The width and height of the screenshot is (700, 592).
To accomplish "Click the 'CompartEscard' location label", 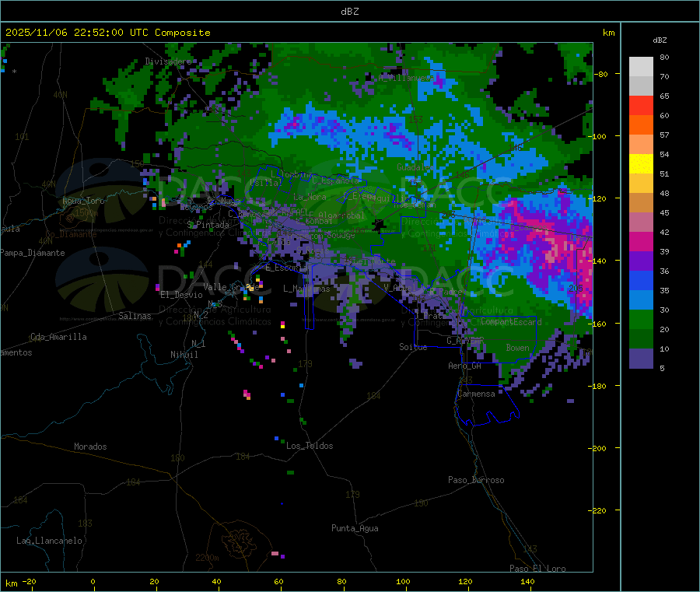I will pyautogui.click(x=511, y=322).
